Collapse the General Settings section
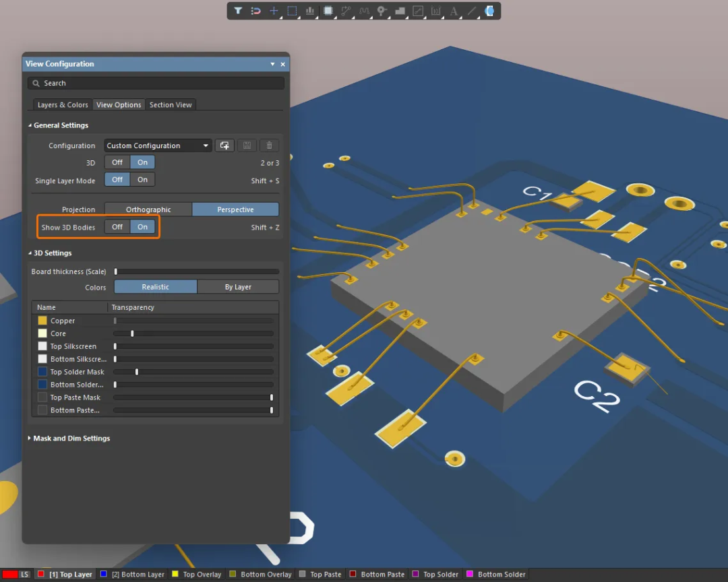The width and height of the screenshot is (728, 582). click(30, 125)
